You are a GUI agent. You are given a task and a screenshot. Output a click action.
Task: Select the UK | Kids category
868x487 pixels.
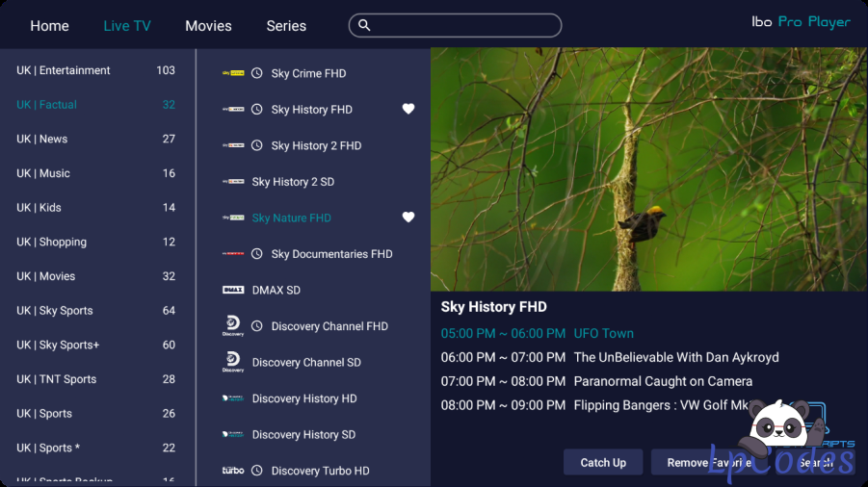(41, 208)
